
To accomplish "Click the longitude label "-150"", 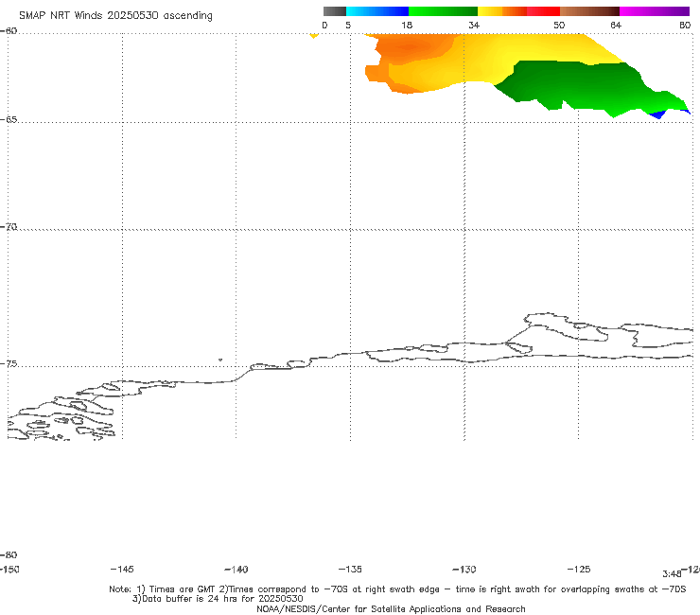I will 9,570.
